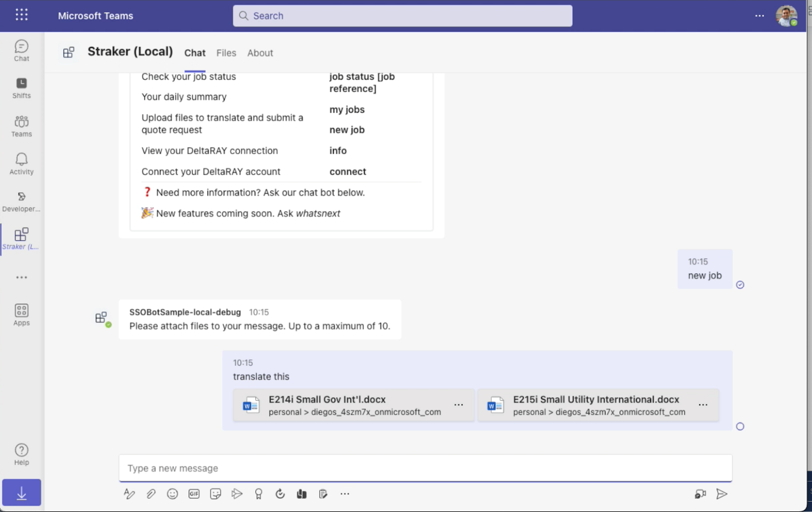Send the message with arrow icon

[722, 494]
